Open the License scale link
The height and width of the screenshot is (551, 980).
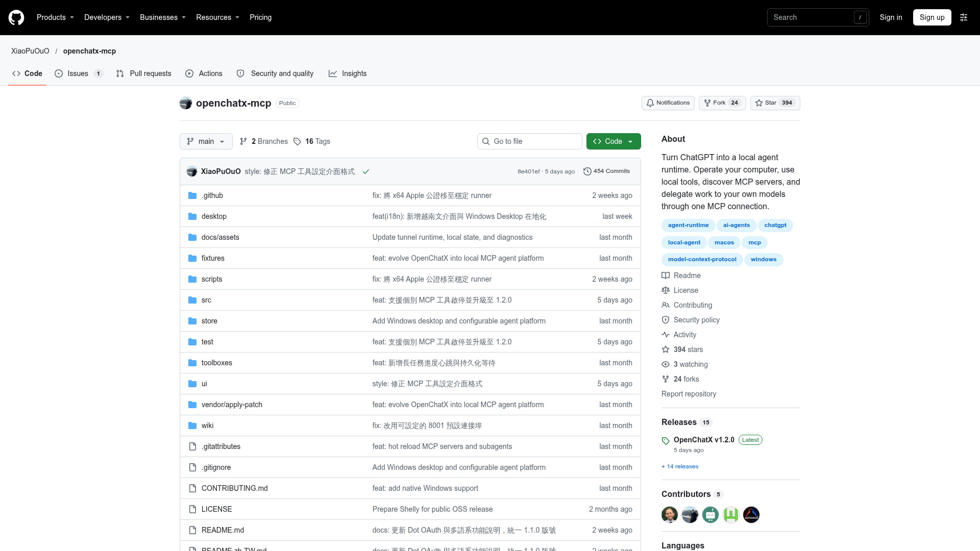tap(680, 290)
